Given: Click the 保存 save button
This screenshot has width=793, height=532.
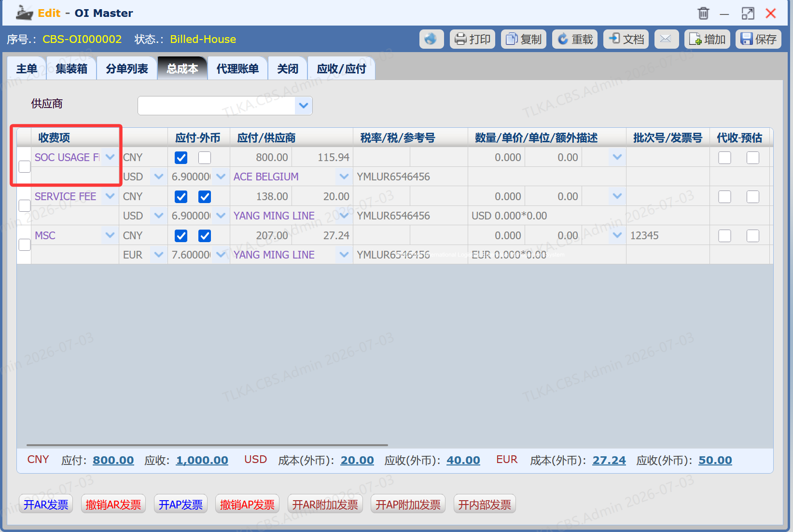Looking at the screenshot, I should pos(758,39).
